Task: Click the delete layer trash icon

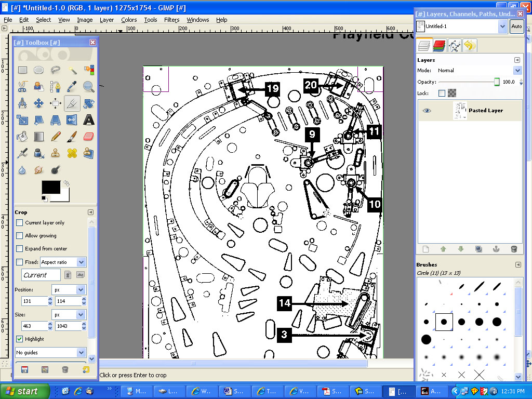Action: [x=514, y=249]
